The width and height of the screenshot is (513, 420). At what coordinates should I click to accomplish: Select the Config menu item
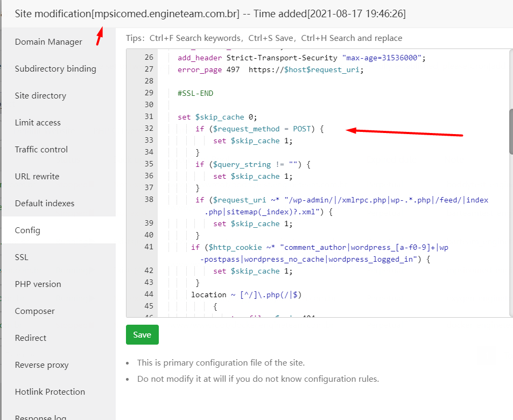[27, 230]
